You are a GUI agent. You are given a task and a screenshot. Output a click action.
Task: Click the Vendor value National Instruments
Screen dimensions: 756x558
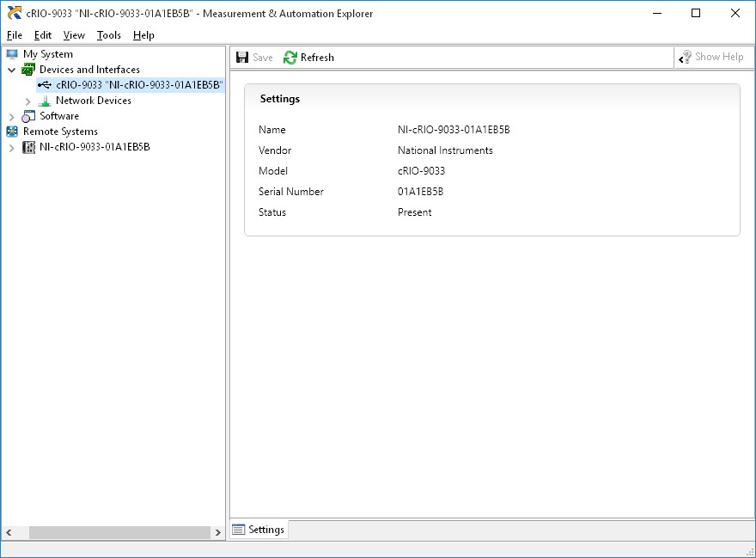click(446, 150)
